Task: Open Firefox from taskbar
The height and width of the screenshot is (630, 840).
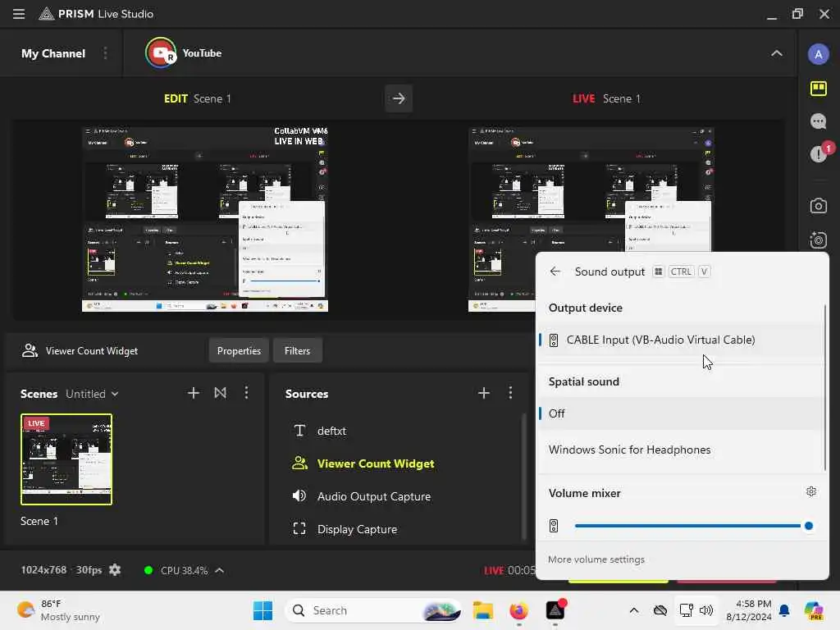Action: 518,610
